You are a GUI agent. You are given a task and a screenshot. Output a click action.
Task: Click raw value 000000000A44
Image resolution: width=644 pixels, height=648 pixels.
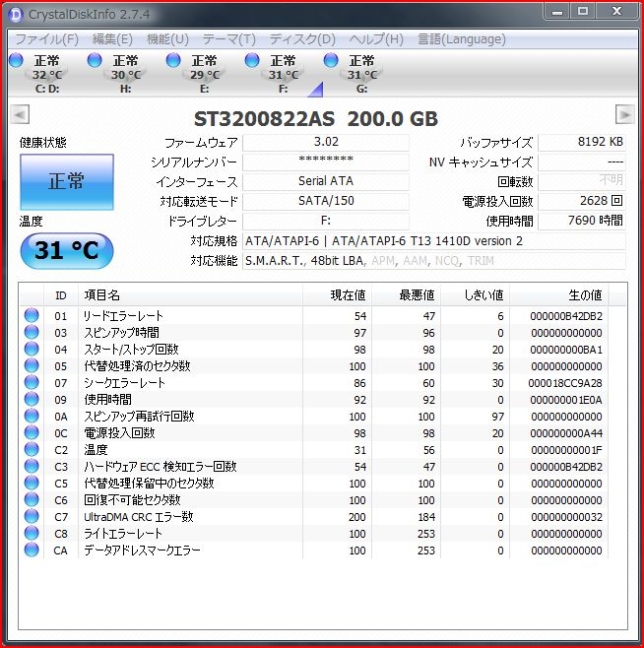coord(566,433)
